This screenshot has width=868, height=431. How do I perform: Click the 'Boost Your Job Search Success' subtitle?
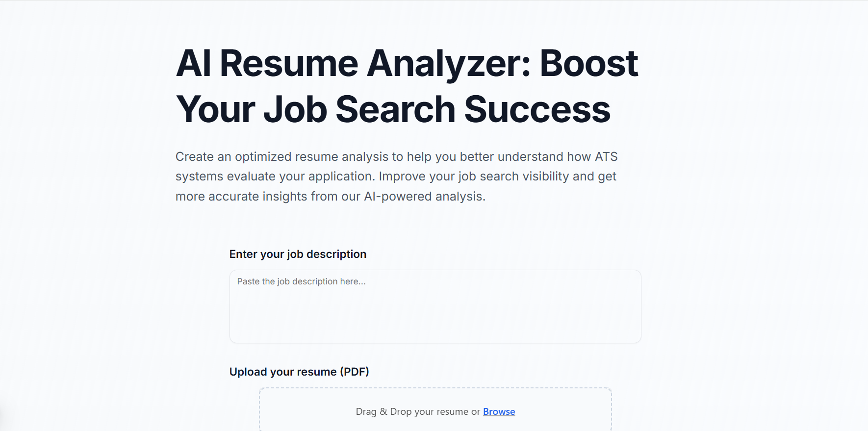(393, 108)
